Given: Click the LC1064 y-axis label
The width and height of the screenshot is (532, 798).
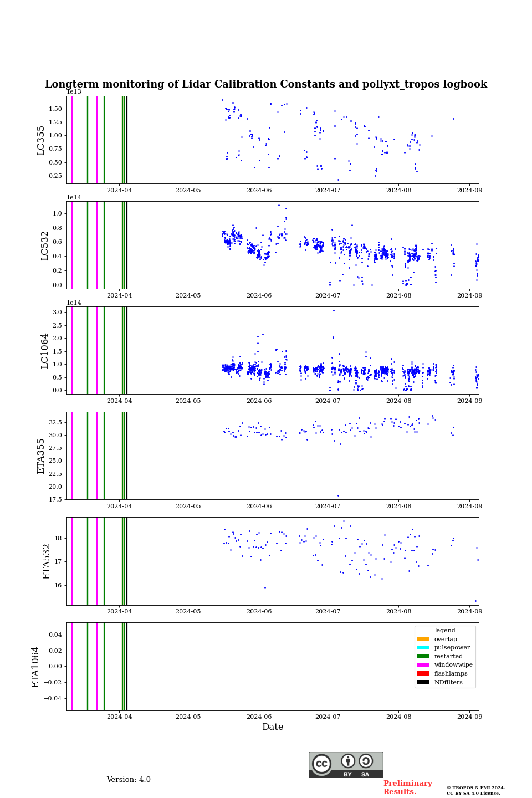Looking at the screenshot, I should tap(45, 351).
